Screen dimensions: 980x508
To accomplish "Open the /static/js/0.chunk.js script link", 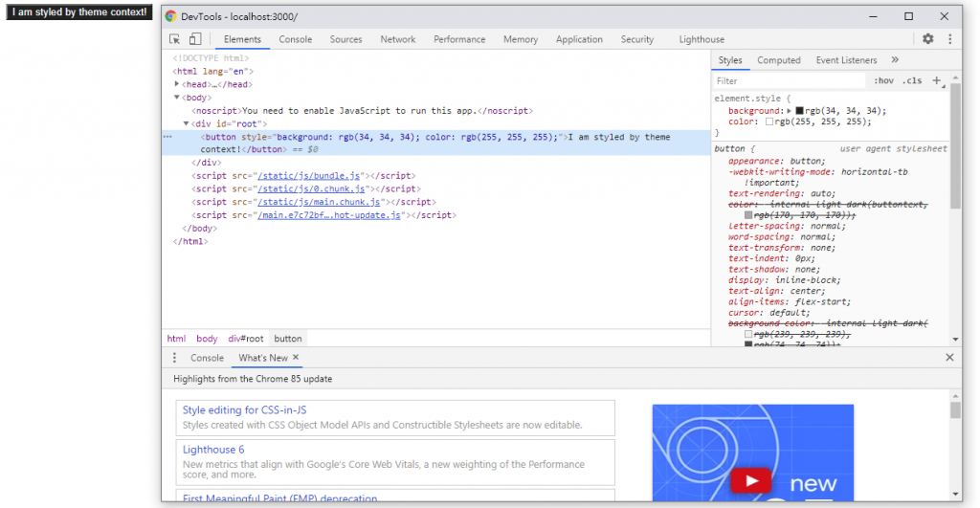I will coord(311,188).
